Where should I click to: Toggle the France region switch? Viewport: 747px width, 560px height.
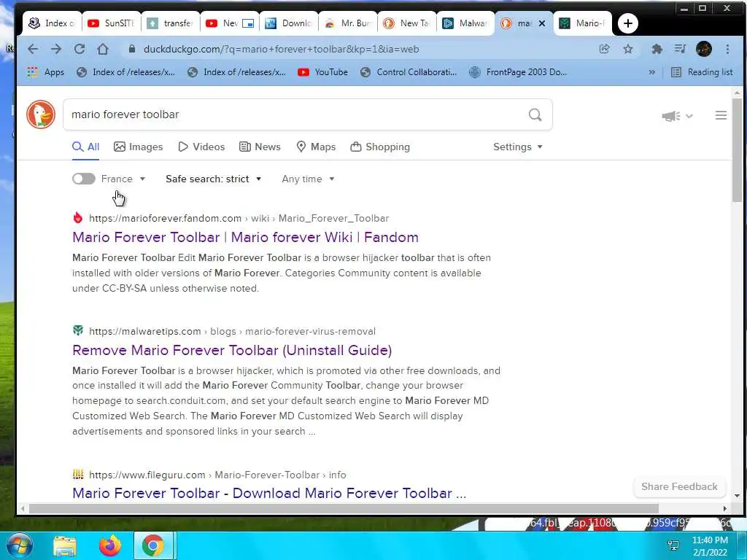coord(84,179)
